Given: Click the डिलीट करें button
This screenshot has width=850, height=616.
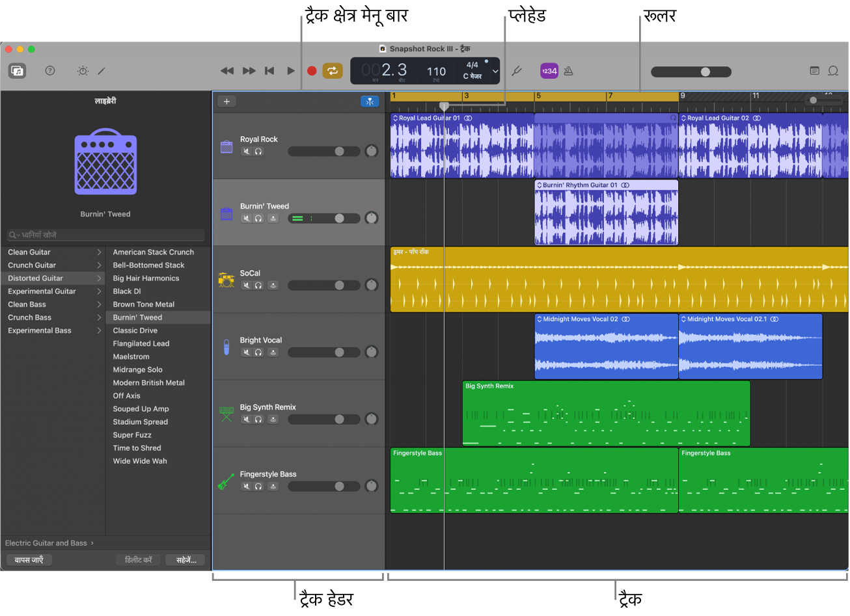Looking at the screenshot, I should point(138,560).
